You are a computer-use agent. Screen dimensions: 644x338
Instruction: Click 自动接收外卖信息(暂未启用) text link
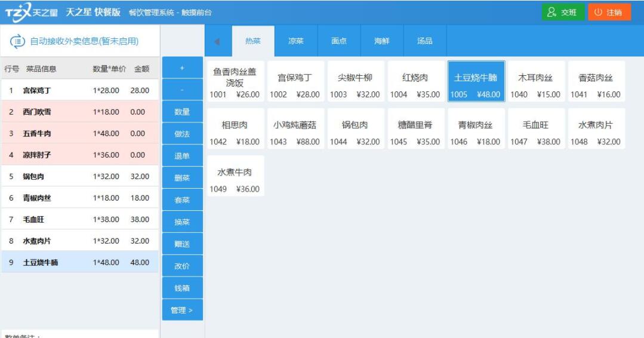(84, 41)
